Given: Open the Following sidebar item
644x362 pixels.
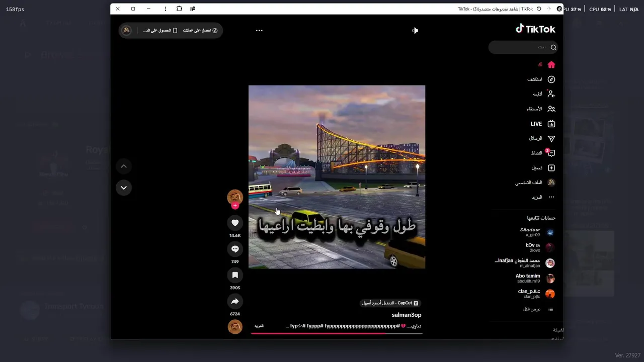Looking at the screenshot, I should click(543, 94).
